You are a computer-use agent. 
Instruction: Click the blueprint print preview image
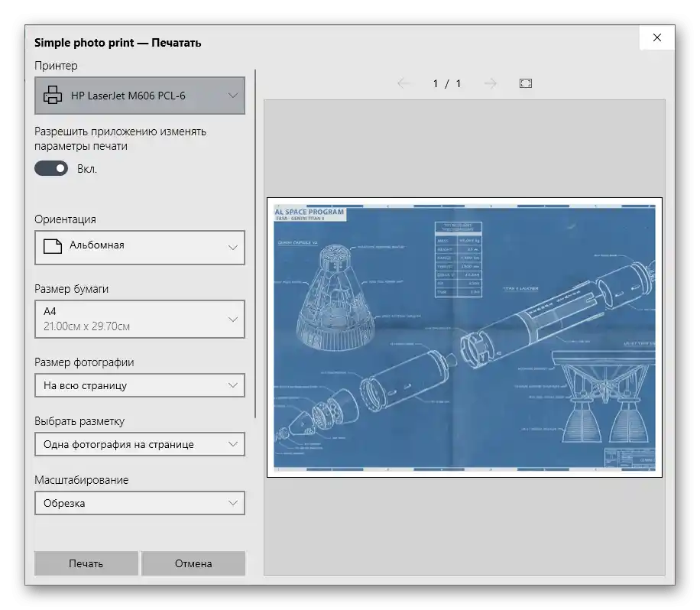point(465,337)
